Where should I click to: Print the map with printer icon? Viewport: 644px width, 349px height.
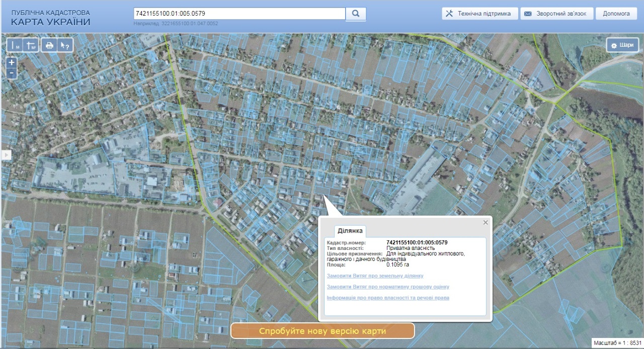click(49, 45)
